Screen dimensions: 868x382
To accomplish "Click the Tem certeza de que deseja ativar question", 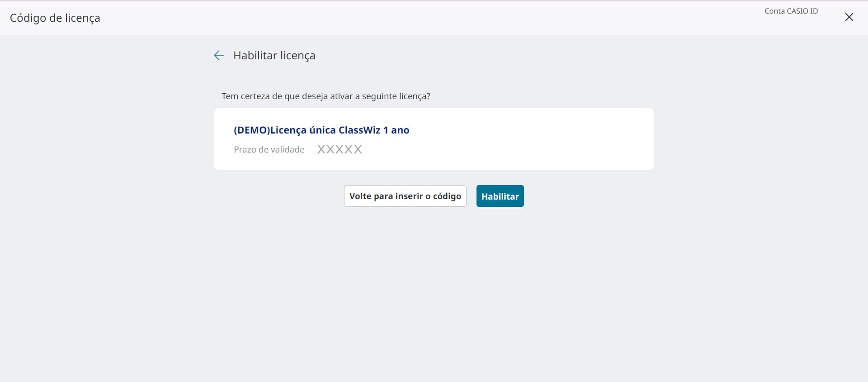I will [326, 96].
